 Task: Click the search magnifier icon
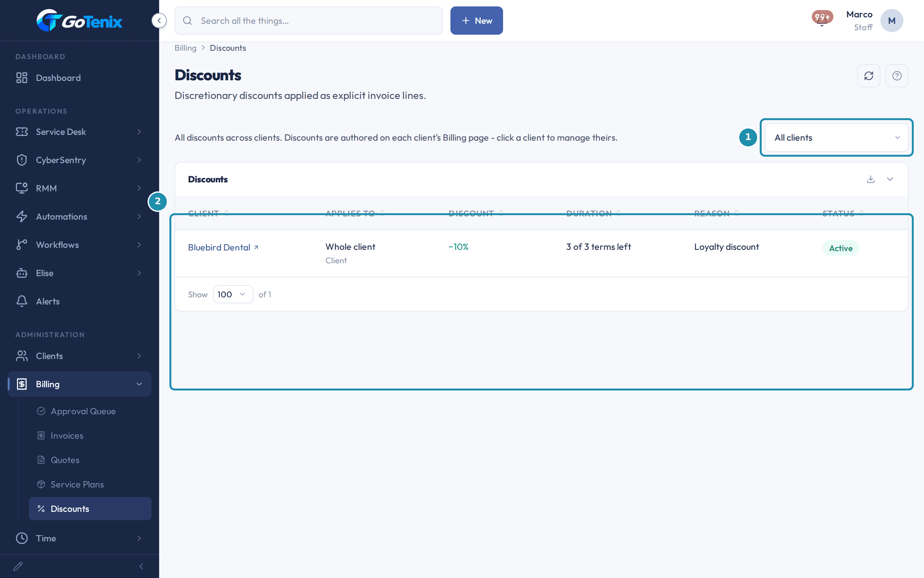tap(187, 21)
